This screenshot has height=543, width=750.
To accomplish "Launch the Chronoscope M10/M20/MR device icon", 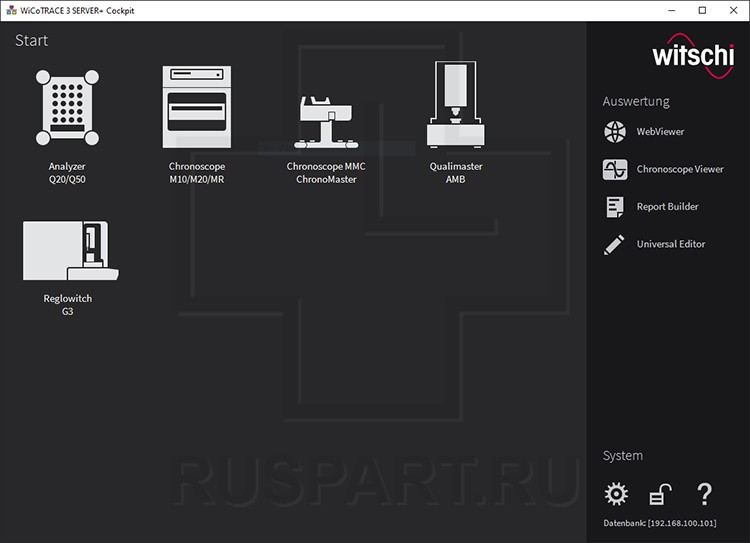I will (x=197, y=107).
